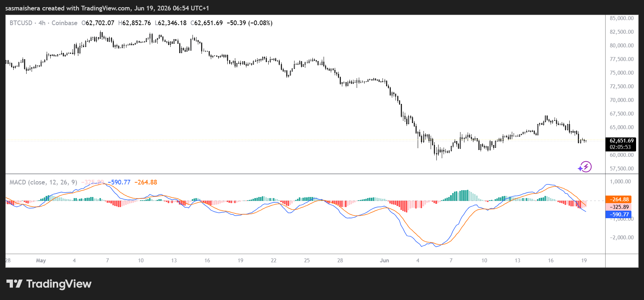Click the 4h timeframe label
Image resolution: width=644 pixels, height=300 pixels.
(42, 23)
